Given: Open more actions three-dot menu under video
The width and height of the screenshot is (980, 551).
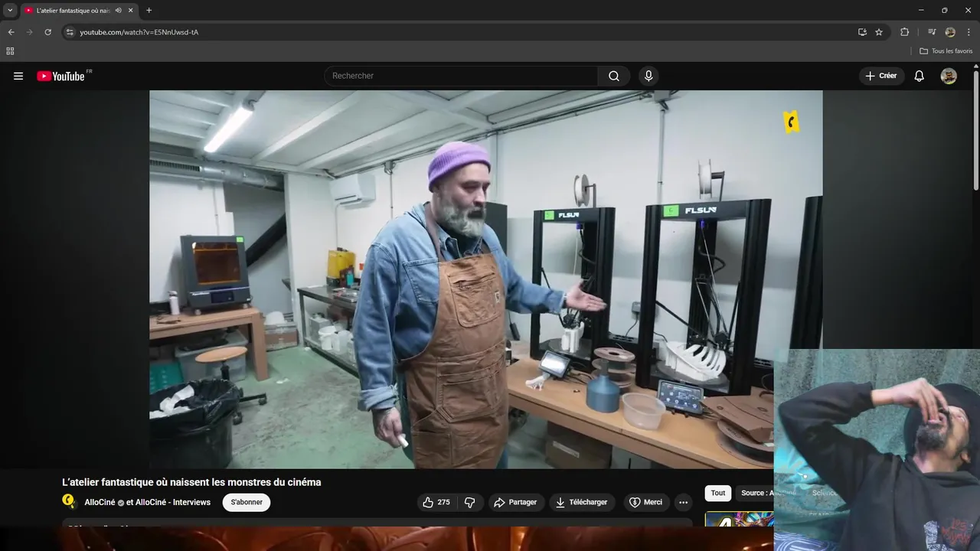Looking at the screenshot, I should pos(683,502).
